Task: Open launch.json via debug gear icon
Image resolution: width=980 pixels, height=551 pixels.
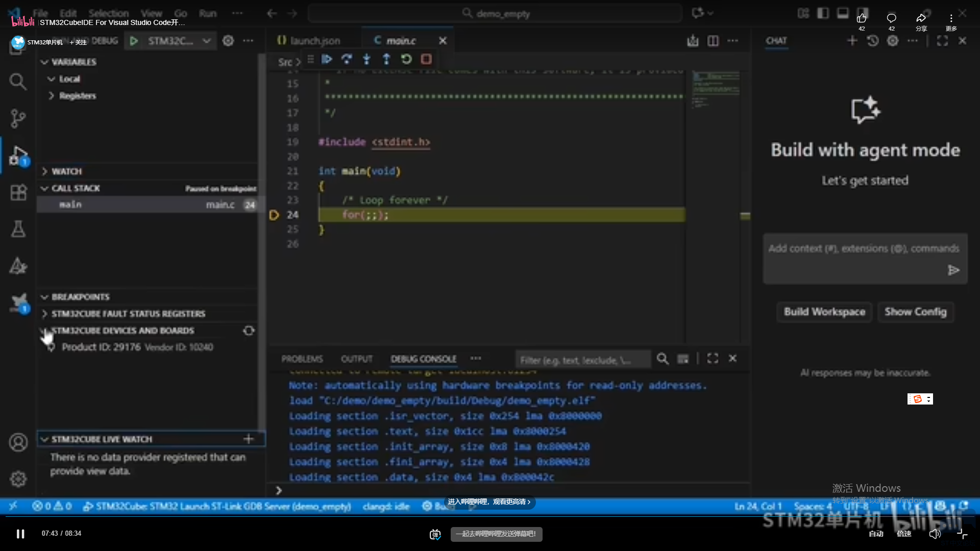Action: [228, 41]
